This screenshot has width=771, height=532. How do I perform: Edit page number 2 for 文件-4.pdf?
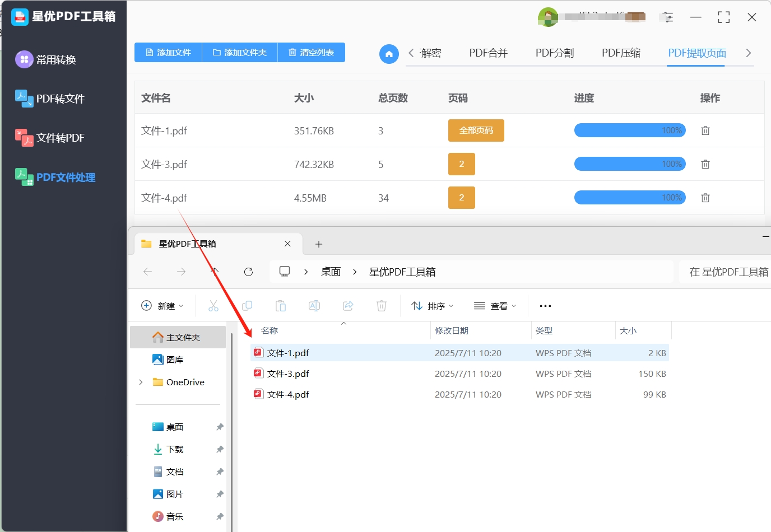[x=462, y=198]
